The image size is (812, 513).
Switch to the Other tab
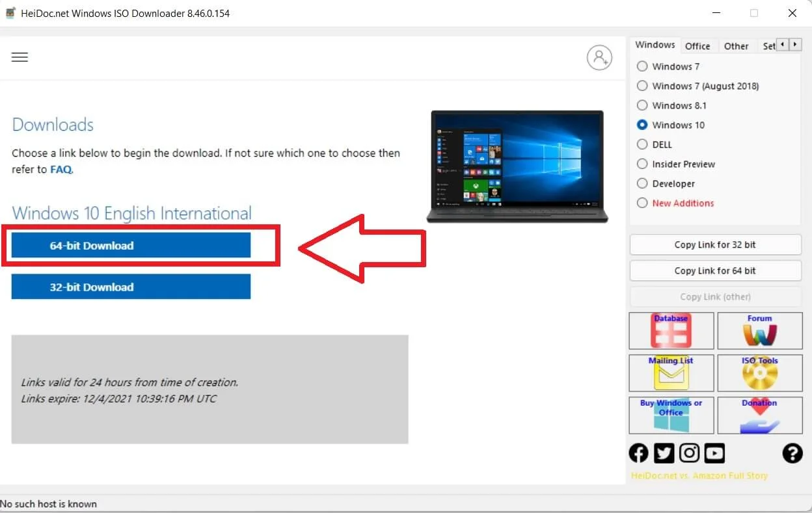736,46
